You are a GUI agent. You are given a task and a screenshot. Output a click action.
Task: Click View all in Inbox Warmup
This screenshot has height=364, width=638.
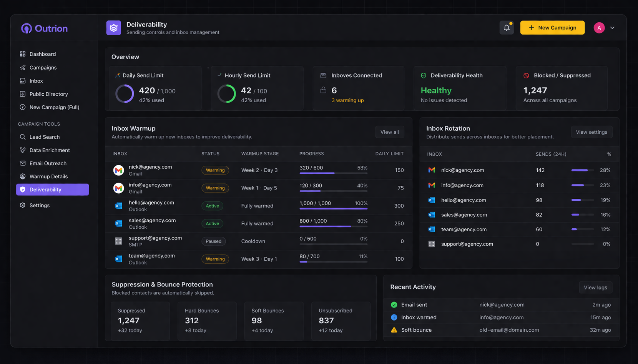pos(389,132)
